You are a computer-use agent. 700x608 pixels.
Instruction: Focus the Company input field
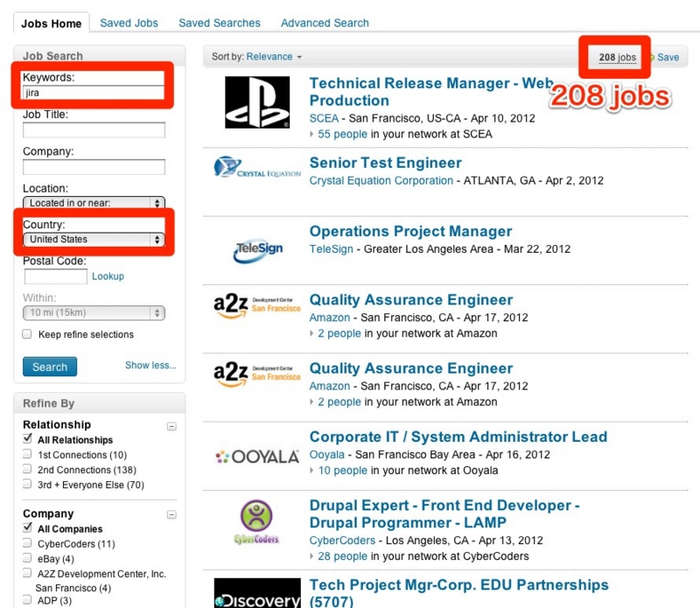pos(94,166)
